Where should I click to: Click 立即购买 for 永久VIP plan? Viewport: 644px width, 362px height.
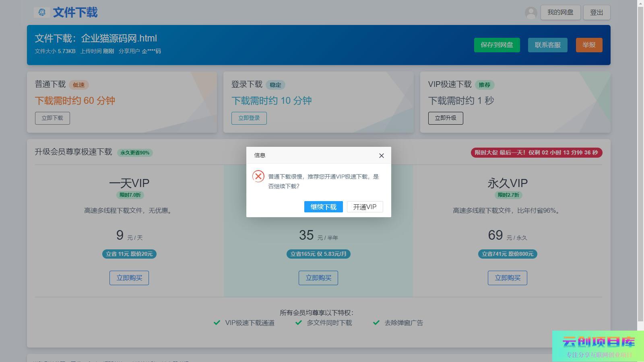(507, 278)
